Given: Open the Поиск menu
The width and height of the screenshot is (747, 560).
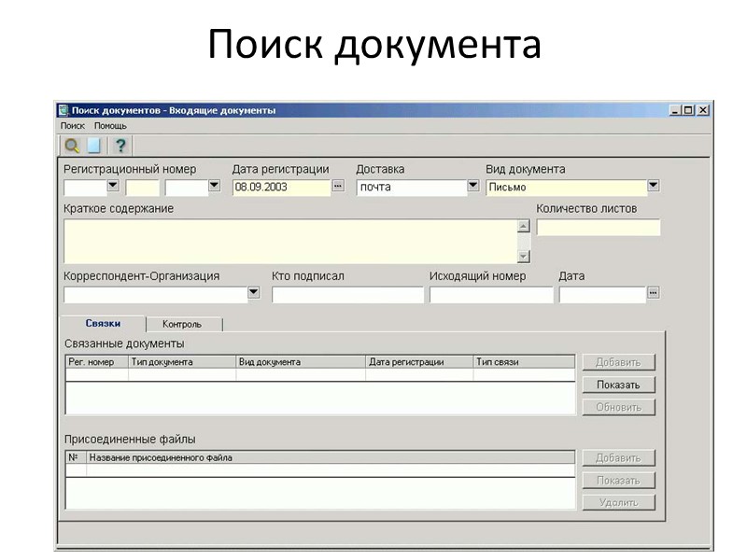Looking at the screenshot, I should 73,126.
